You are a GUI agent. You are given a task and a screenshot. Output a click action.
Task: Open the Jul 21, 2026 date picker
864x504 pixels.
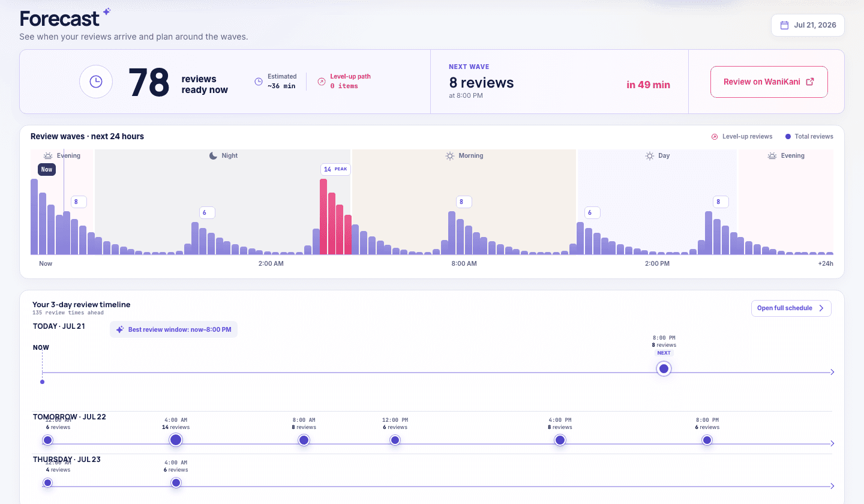click(x=808, y=25)
